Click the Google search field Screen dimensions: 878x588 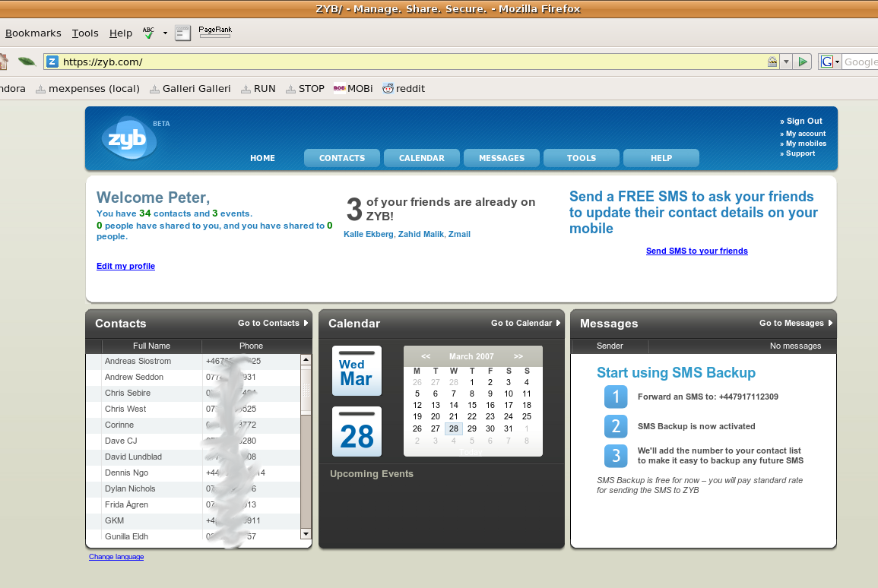tap(860, 62)
